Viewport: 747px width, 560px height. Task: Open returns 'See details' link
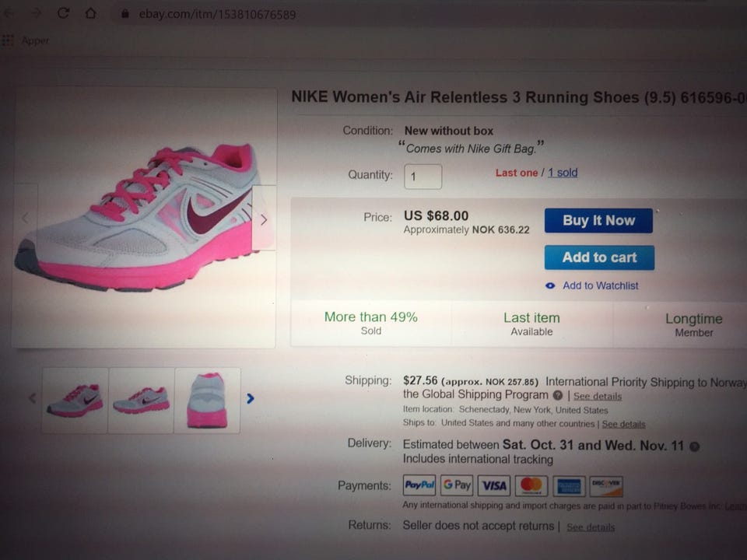tap(591, 527)
